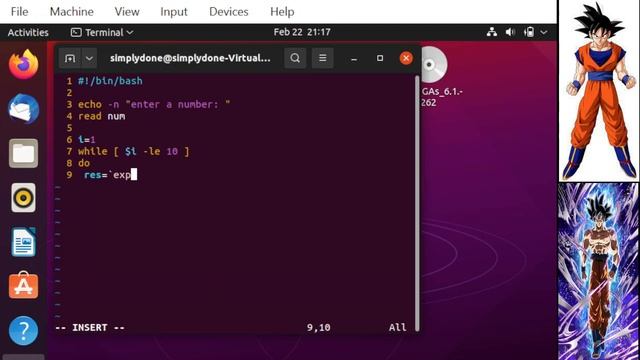Open the Machine menu
This screenshot has width=640, height=360.
71,11
